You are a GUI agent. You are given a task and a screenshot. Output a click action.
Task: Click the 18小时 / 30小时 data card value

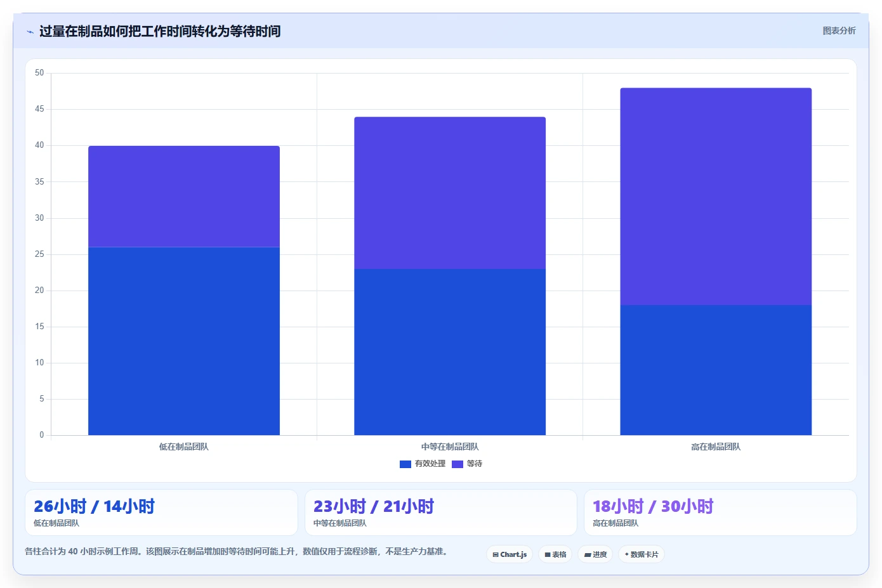[653, 506]
